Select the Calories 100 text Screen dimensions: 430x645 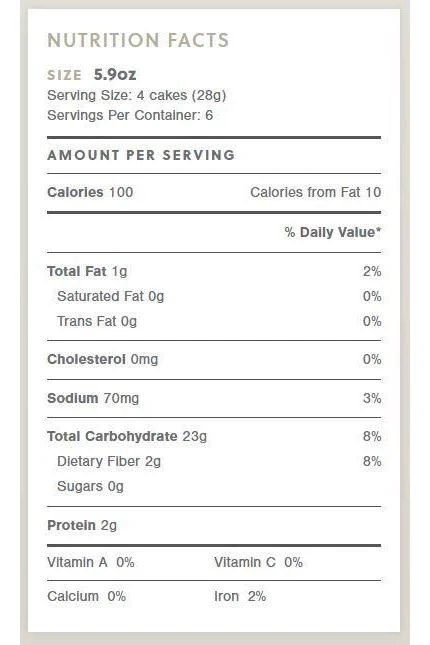coord(90,192)
